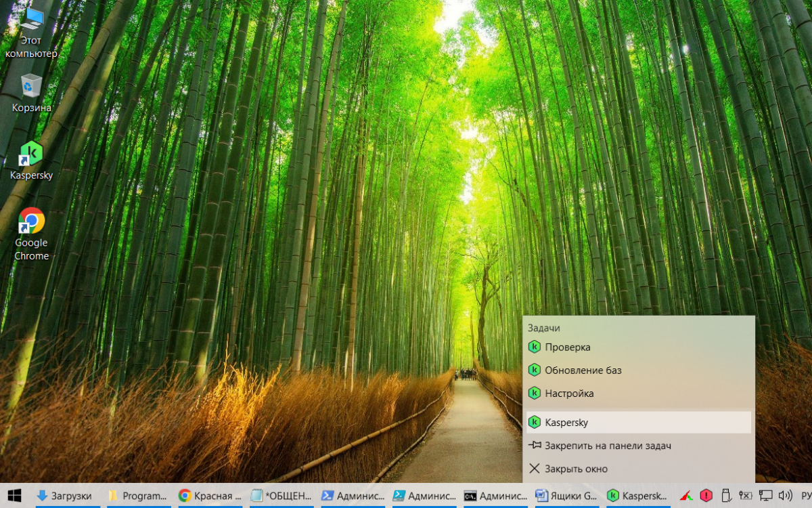Switch to the Command Prompt taskbar window
Image resolution: width=812 pixels, height=508 pixels.
[x=495, y=496]
